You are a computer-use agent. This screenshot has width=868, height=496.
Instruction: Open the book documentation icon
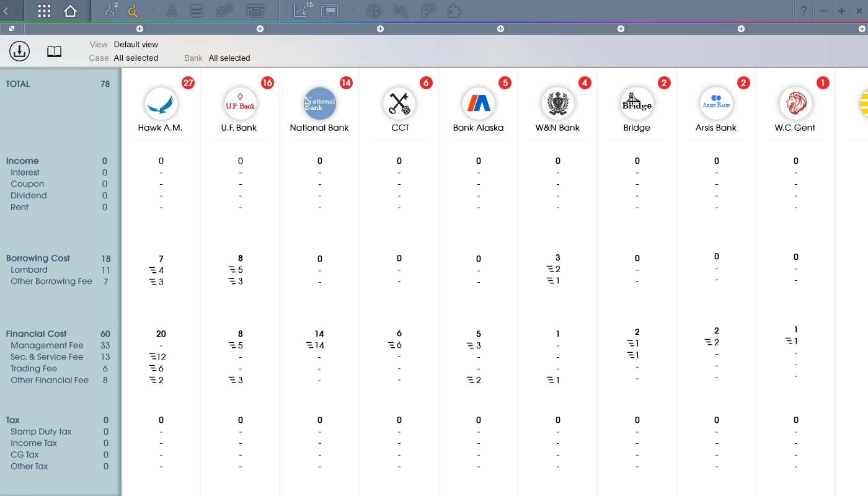pos(55,51)
